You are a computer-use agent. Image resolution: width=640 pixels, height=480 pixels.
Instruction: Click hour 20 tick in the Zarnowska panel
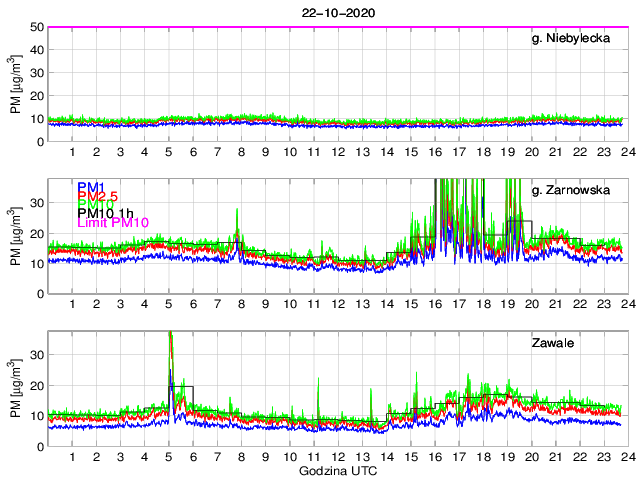click(531, 304)
